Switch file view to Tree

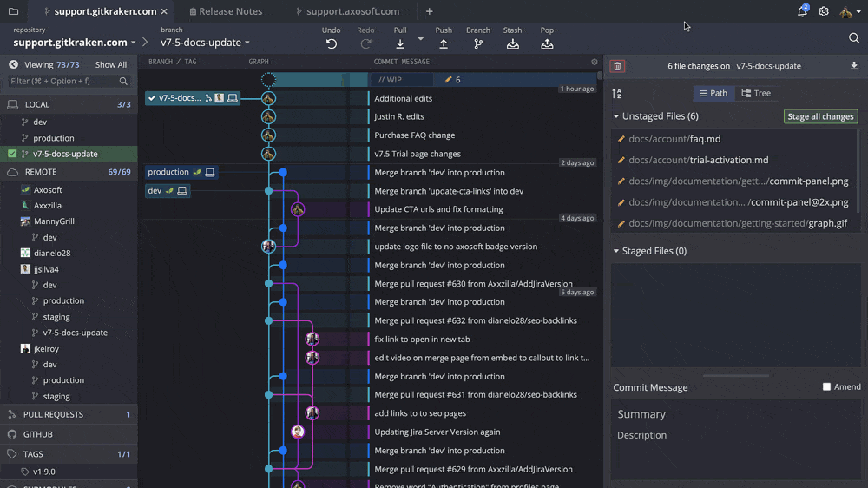[x=756, y=93]
